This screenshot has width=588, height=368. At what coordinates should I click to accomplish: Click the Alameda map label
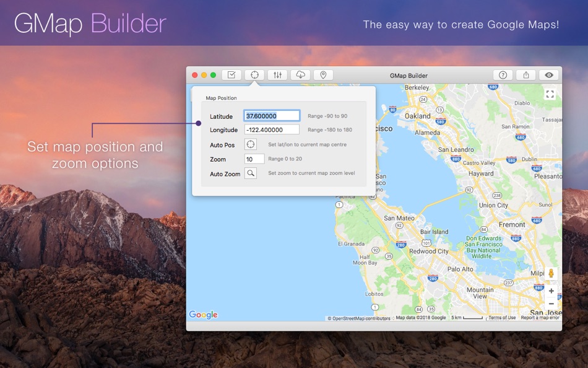point(428,133)
